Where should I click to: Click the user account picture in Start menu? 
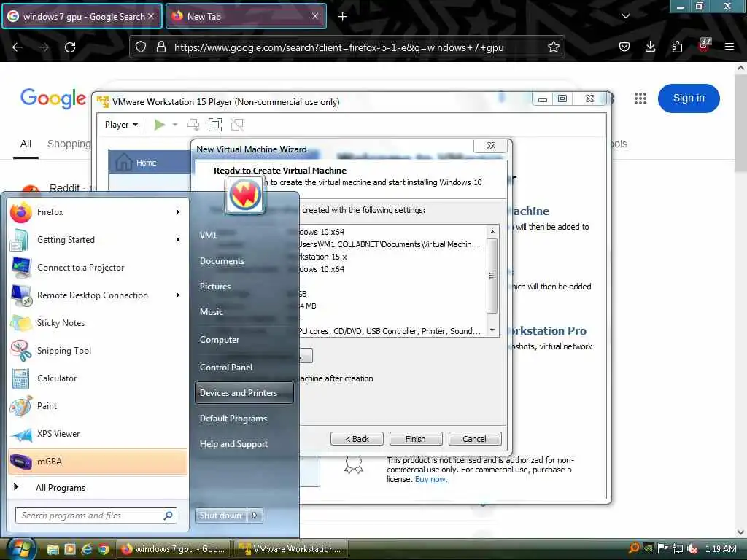pos(245,195)
